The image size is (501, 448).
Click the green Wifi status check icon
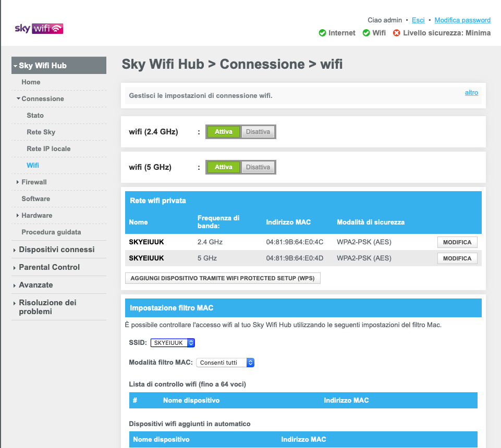tap(366, 33)
